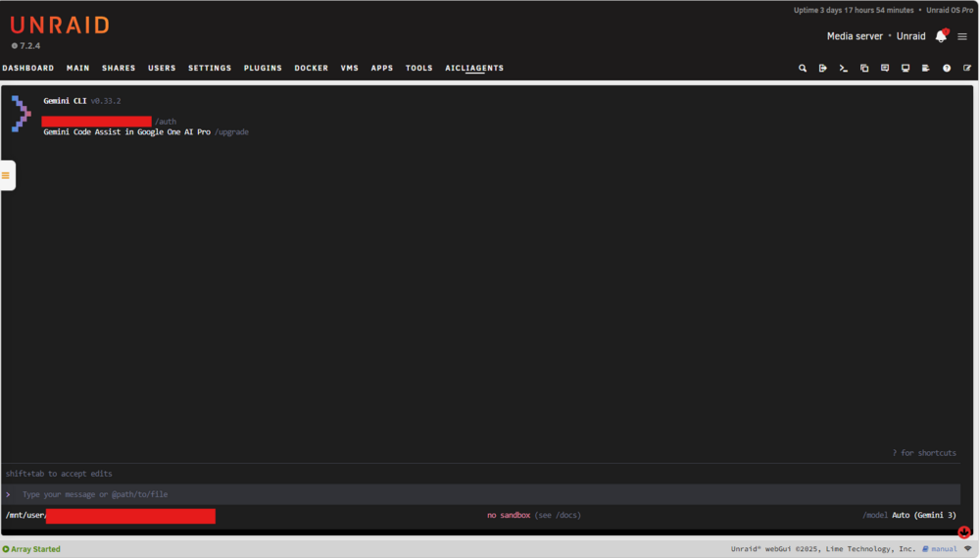Click 'Unraid OS Pro' license text

coord(950,10)
